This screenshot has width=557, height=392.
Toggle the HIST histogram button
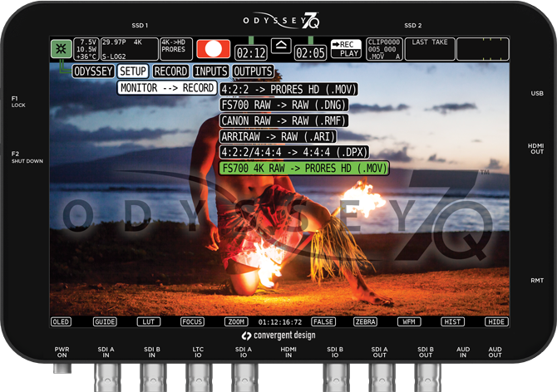pyautogui.click(x=452, y=321)
